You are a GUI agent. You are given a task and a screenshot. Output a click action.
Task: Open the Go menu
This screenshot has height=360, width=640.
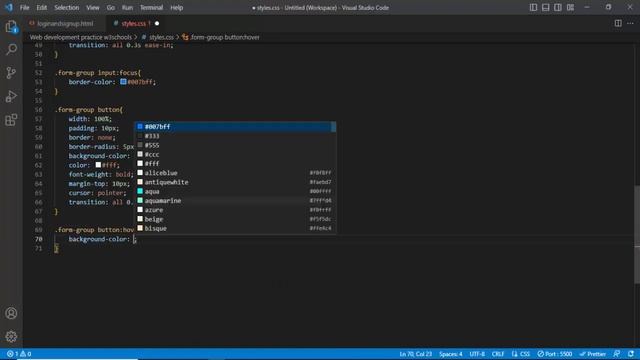(111, 8)
